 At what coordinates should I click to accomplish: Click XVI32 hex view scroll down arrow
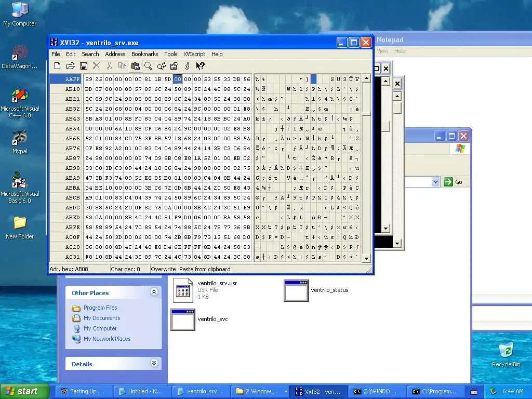pyautogui.click(x=366, y=258)
